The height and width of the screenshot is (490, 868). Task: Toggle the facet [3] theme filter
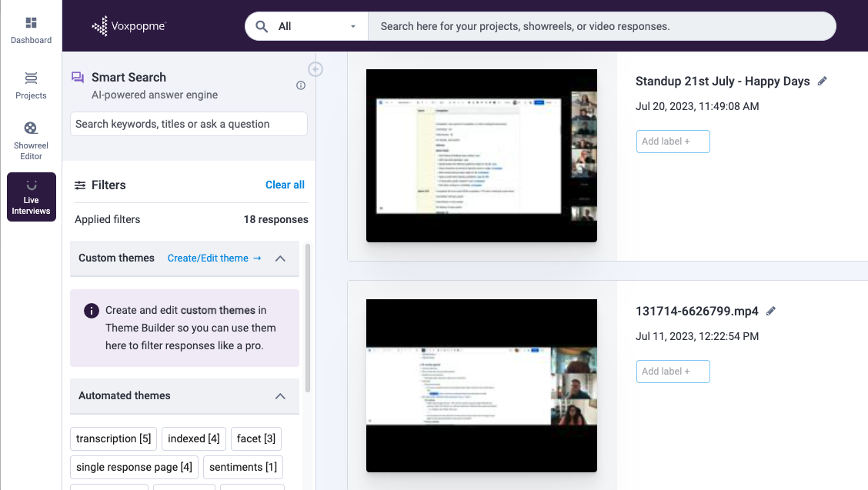point(255,438)
